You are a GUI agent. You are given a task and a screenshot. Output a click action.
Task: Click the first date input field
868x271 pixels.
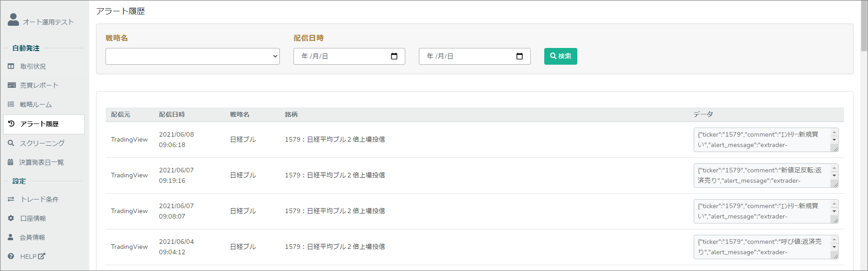coord(349,56)
